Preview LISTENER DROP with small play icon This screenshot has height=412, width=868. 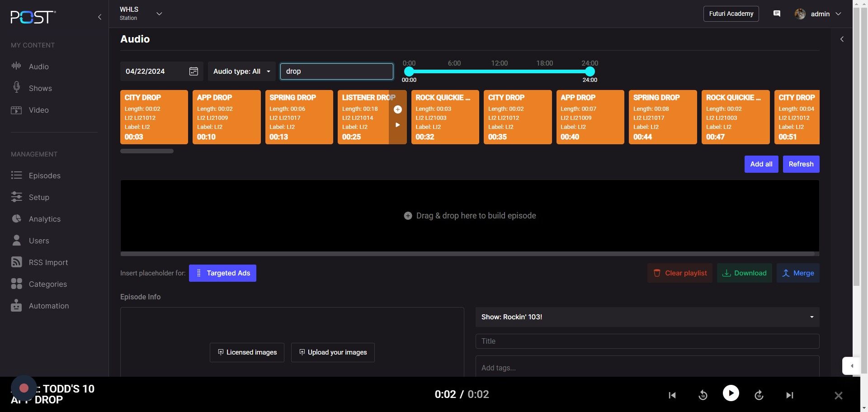pyautogui.click(x=397, y=125)
